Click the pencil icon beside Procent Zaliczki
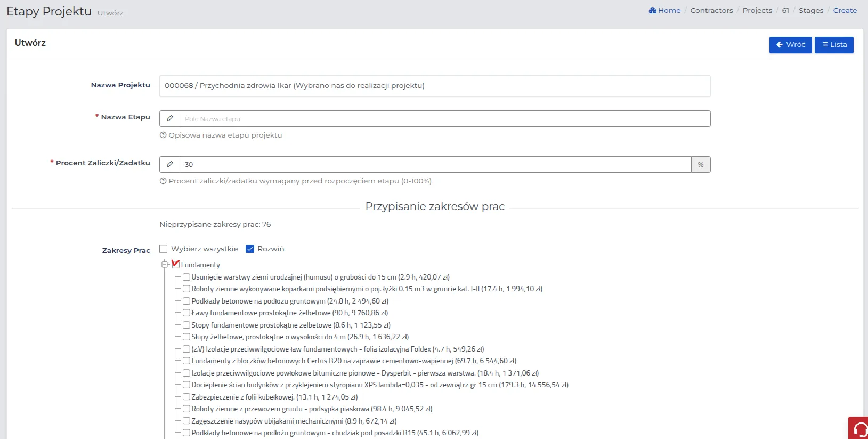Screen dimensions: 868x439 pos(169,165)
